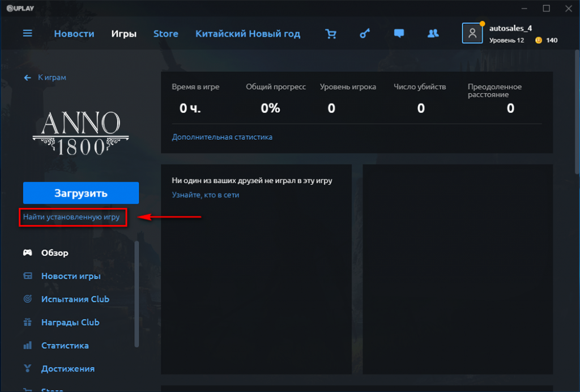Click the Испытания Club target icon
This screenshot has width=580, height=392.
tap(27, 299)
